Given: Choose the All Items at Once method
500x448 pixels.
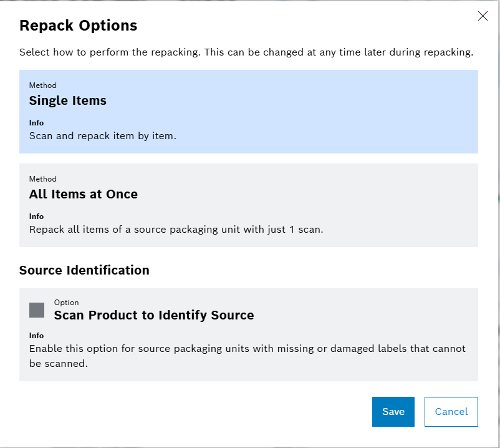Looking at the screenshot, I should [248, 205].
